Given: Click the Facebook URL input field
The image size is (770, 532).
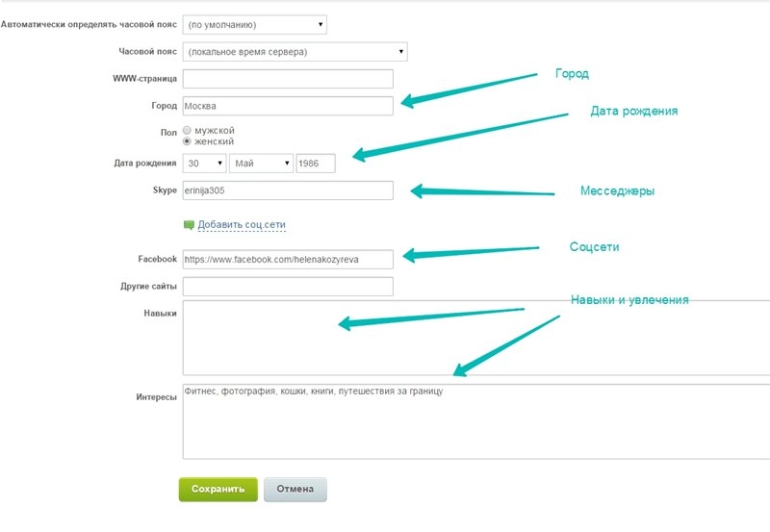Looking at the screenshot, I should [x=287, y=259].
